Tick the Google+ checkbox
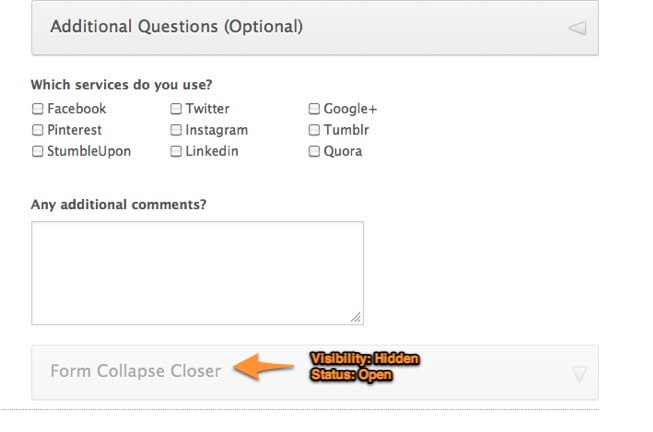The image size is (653, 432). pyautogui.click(x=314, y=109)
